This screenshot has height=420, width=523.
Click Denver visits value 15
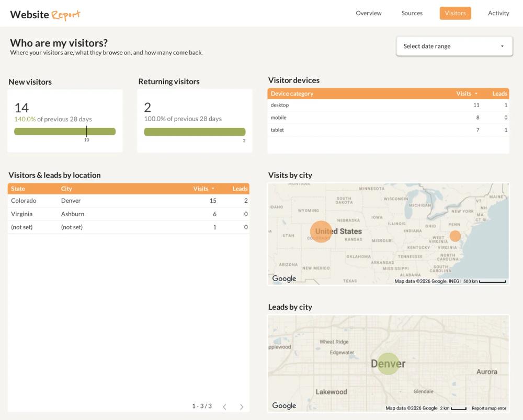pyautogui.click(x=213, y=201)
